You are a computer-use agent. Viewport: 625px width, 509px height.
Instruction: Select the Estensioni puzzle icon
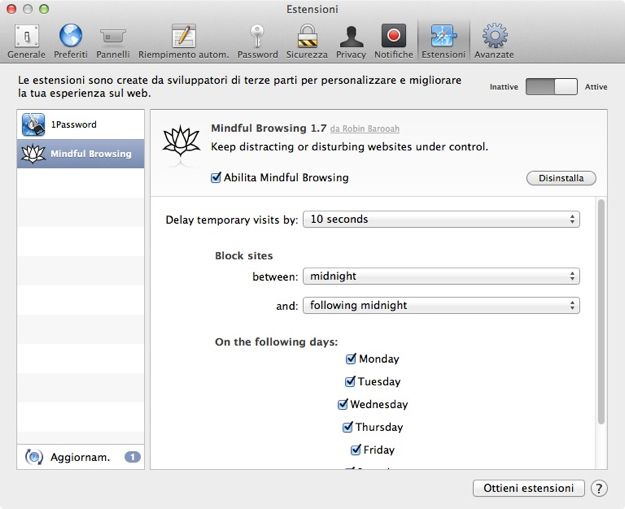tap(443, 36)
